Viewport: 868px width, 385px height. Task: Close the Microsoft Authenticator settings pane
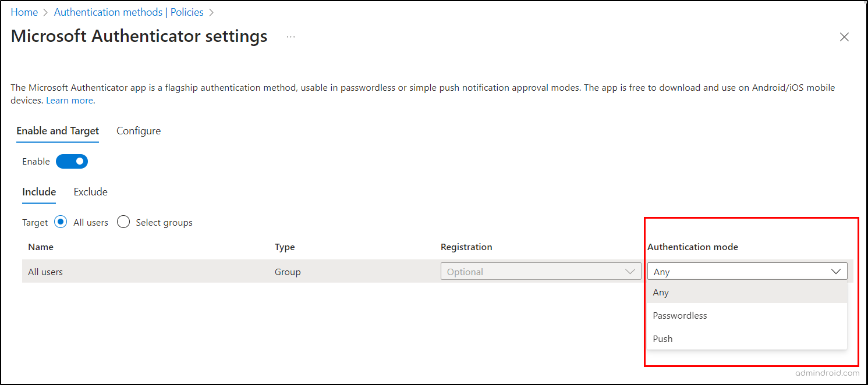pos(845,37)
